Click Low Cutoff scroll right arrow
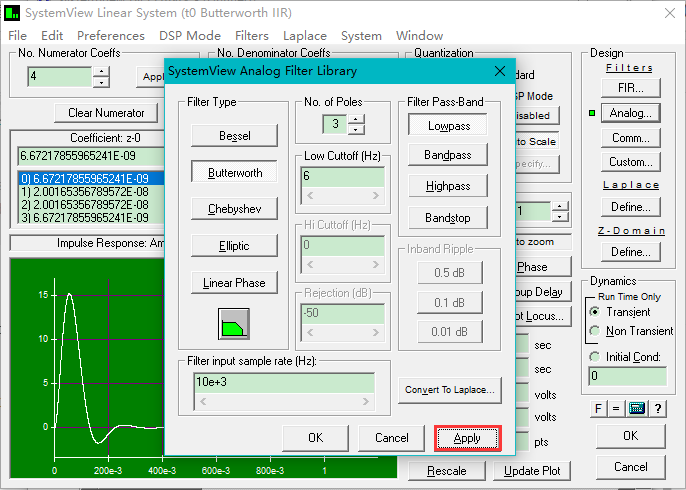 pos(376,196)
